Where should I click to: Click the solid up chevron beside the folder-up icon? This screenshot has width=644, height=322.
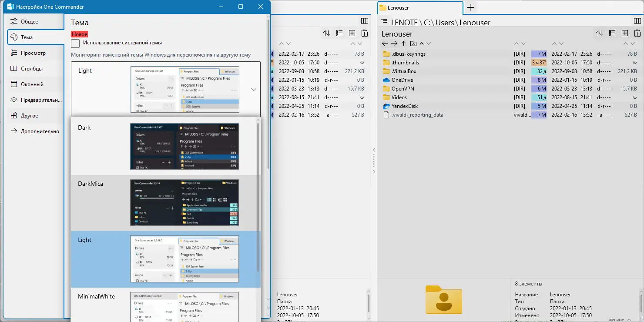click(421, 44)
